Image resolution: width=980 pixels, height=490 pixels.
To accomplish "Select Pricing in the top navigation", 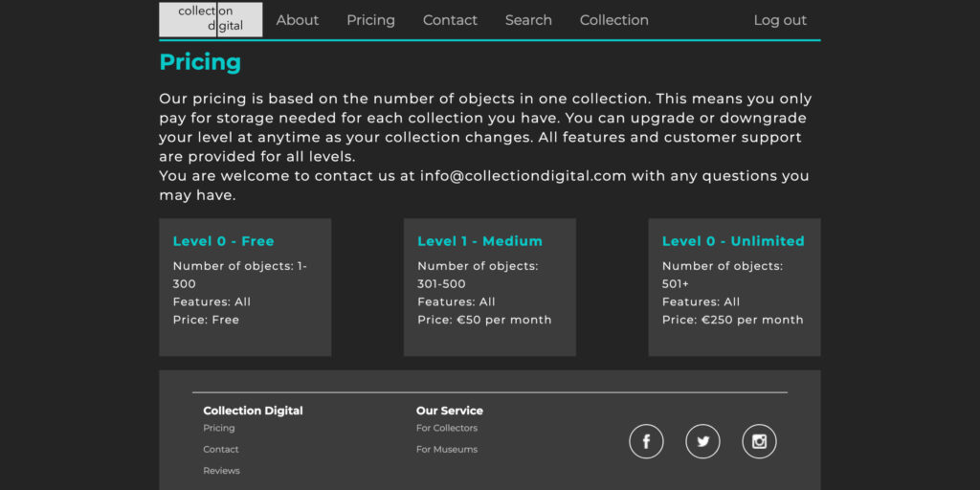I will pos(370,20).
